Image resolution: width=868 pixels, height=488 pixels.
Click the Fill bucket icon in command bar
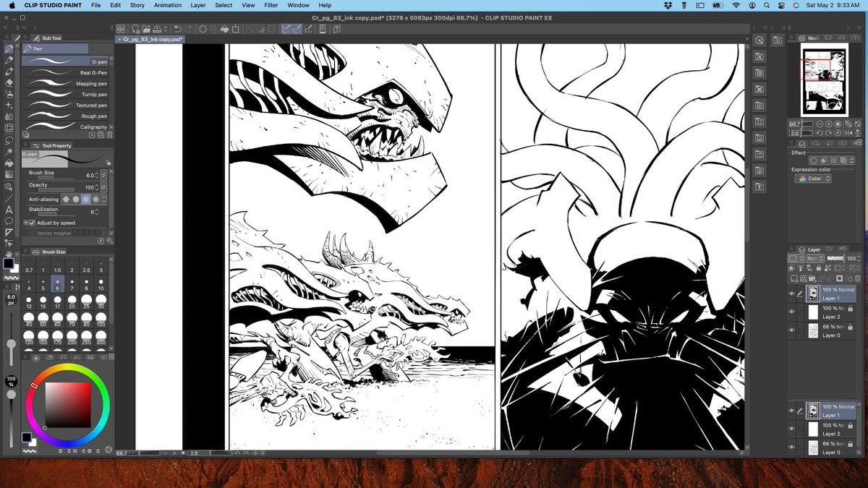pos(225,29)
